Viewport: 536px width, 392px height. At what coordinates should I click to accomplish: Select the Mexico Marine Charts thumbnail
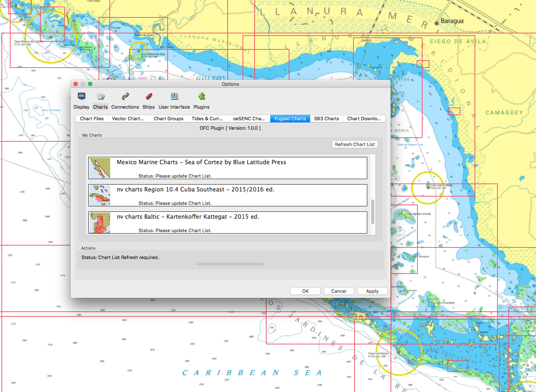pyautogui.click(x=100, y=168)
